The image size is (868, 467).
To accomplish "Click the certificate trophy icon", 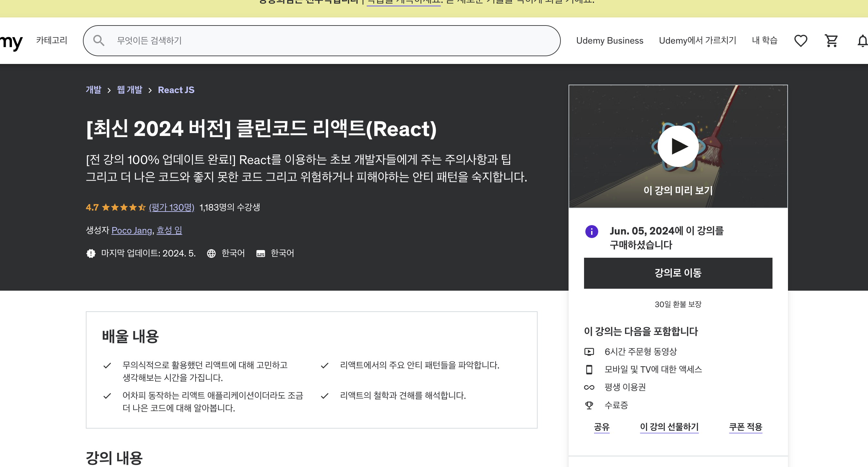I will 589,405.
